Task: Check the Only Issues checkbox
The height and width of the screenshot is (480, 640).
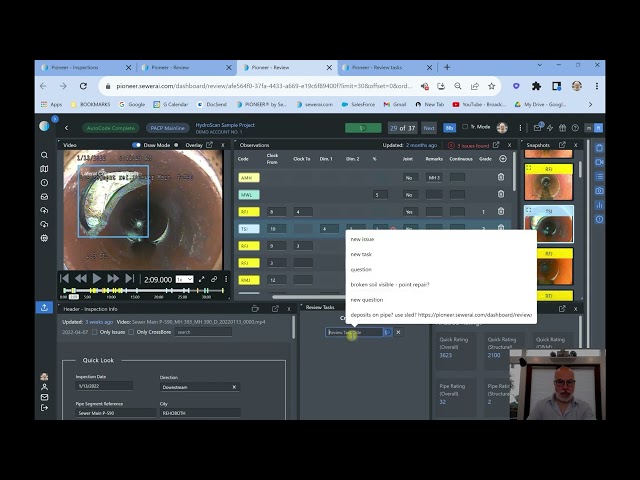Action: pos(95,332)
